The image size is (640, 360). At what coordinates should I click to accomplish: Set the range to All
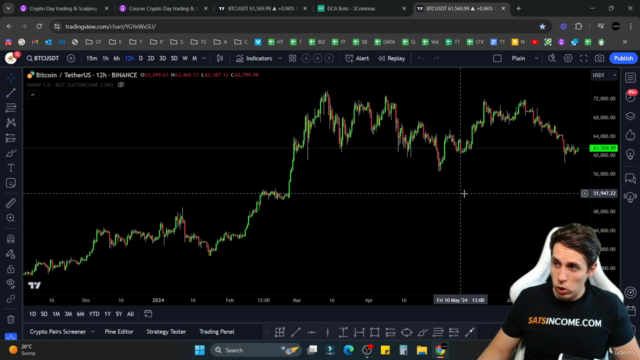click(131, 314)
